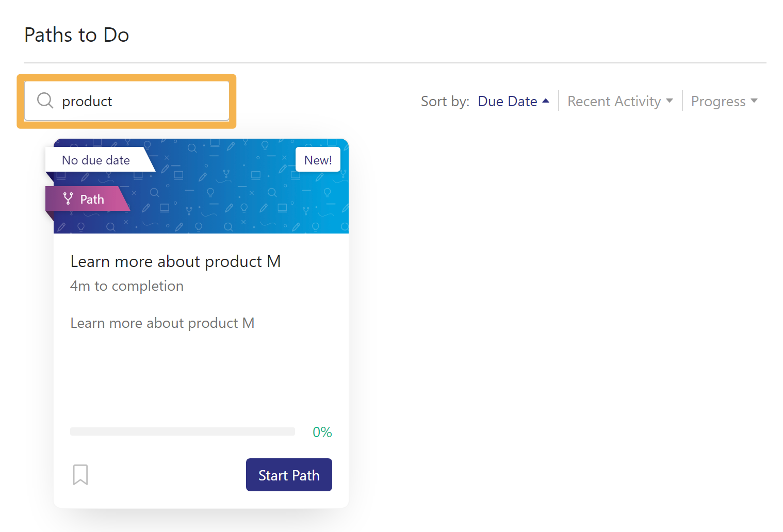Click the Paths to Do heading

[x=77, y=35]
